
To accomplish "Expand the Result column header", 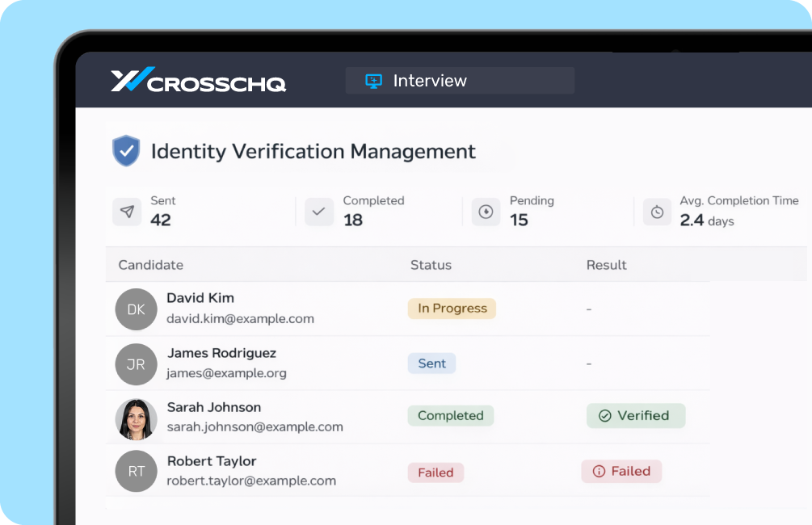I will 607,265.
